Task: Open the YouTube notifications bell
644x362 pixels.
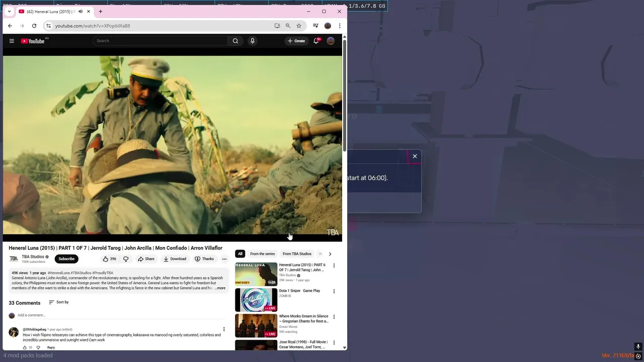Action: pyautogui.click(x=316, y=41)
